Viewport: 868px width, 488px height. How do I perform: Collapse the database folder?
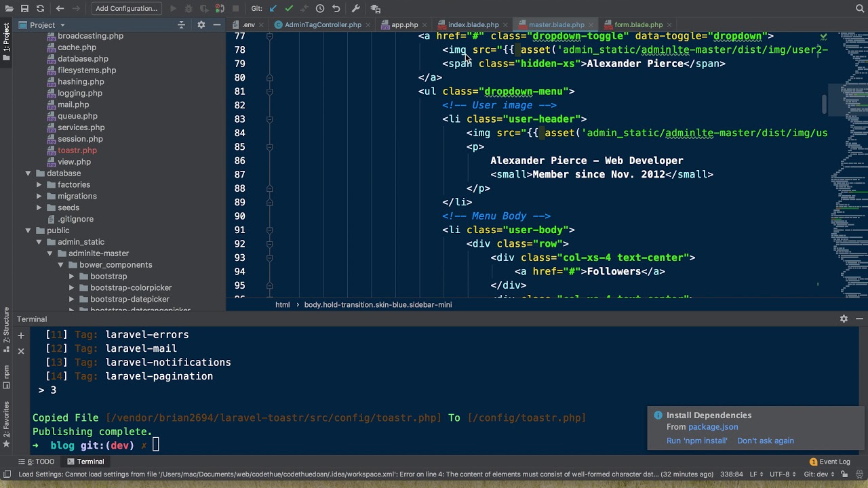tap(28, 174)
